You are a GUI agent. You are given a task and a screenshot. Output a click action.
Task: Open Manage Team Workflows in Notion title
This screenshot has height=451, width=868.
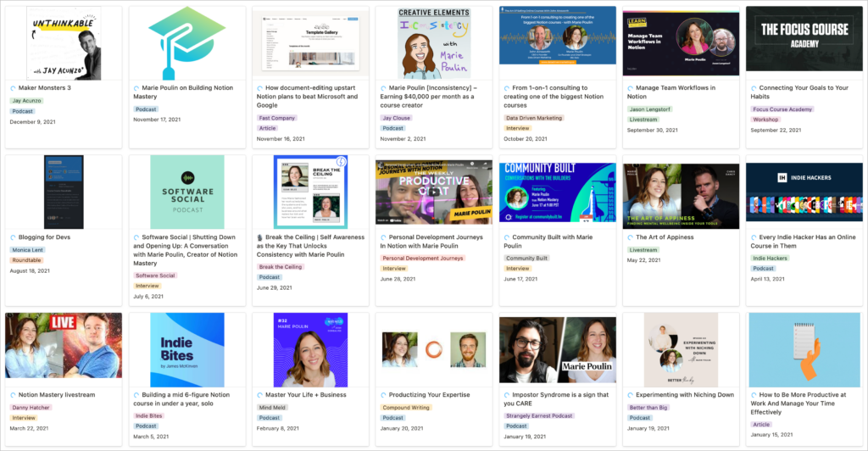point(671,92)
